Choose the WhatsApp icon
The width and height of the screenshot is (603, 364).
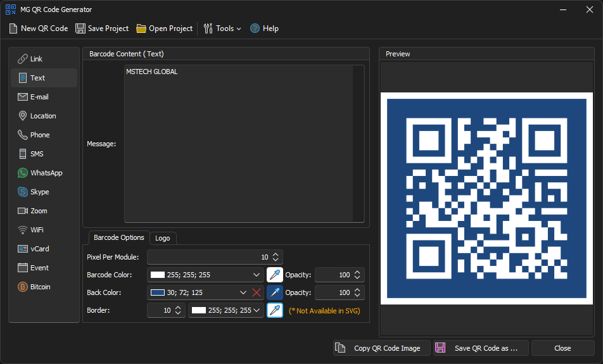(23, 173)
